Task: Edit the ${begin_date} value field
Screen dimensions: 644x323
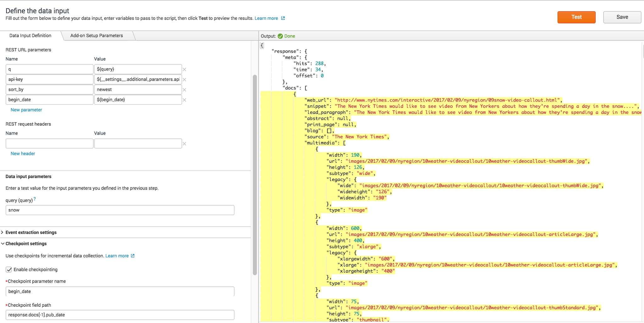Action: (x=138, y=99)
